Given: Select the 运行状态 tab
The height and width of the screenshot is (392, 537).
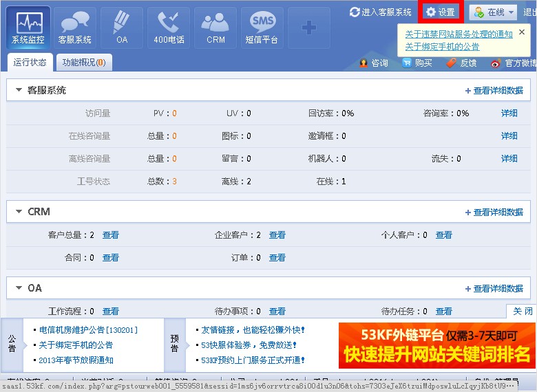Looking at the screenshot, I should tap(30, 63).
